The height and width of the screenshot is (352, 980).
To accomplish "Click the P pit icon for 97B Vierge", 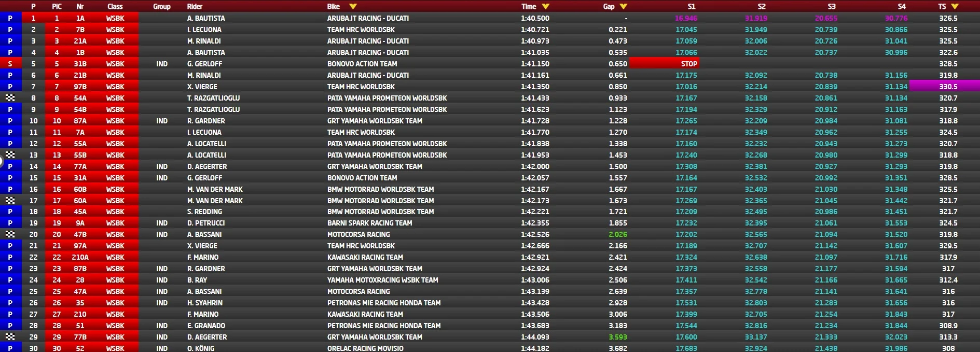I will (x=10, y=87).
